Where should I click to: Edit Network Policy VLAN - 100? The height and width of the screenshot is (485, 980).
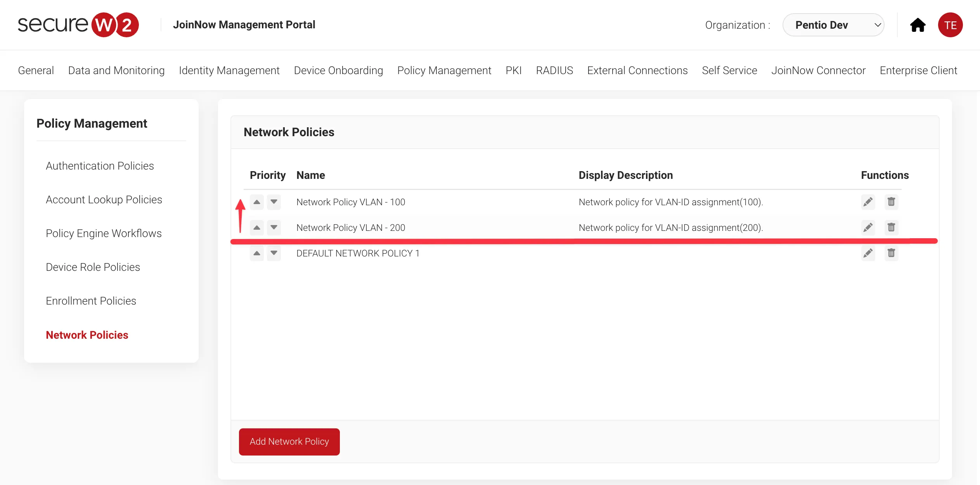pyautogui.click(x=868, y=202)
